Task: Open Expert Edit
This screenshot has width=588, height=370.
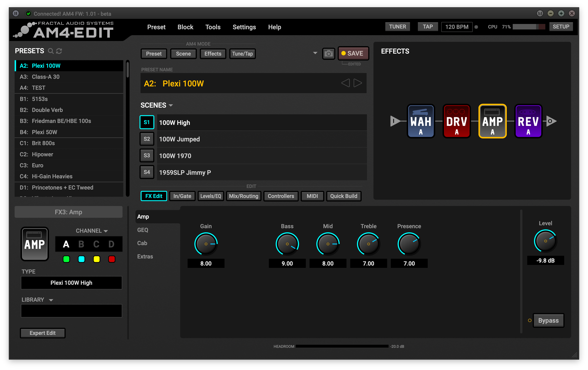Action: coord(42,333)
